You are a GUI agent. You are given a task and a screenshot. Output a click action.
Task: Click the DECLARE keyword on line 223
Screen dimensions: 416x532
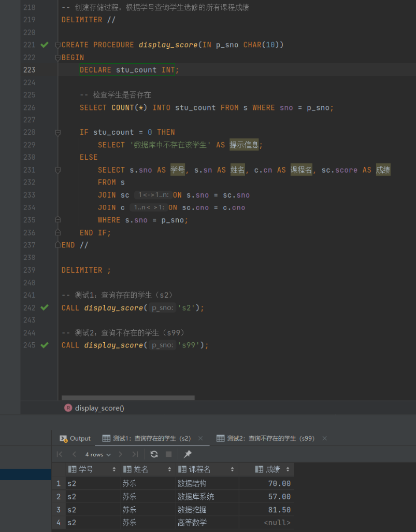pyautogui.click(x=95, y=70)
